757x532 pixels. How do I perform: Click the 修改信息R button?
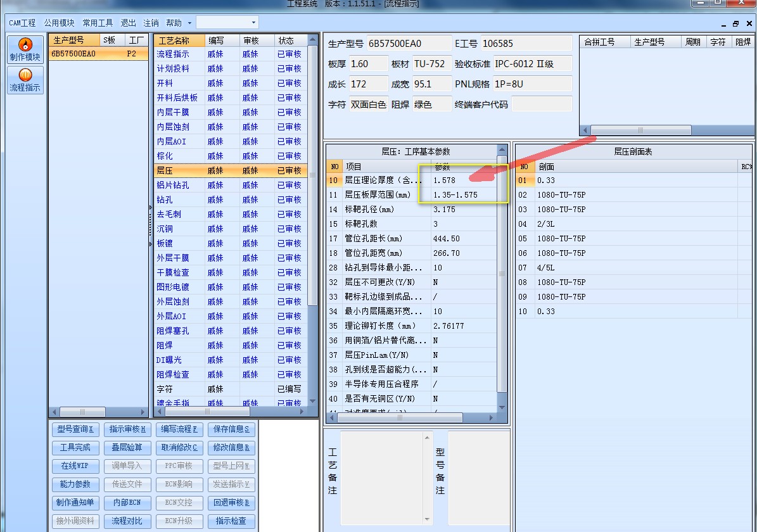[x=231, y=448]
